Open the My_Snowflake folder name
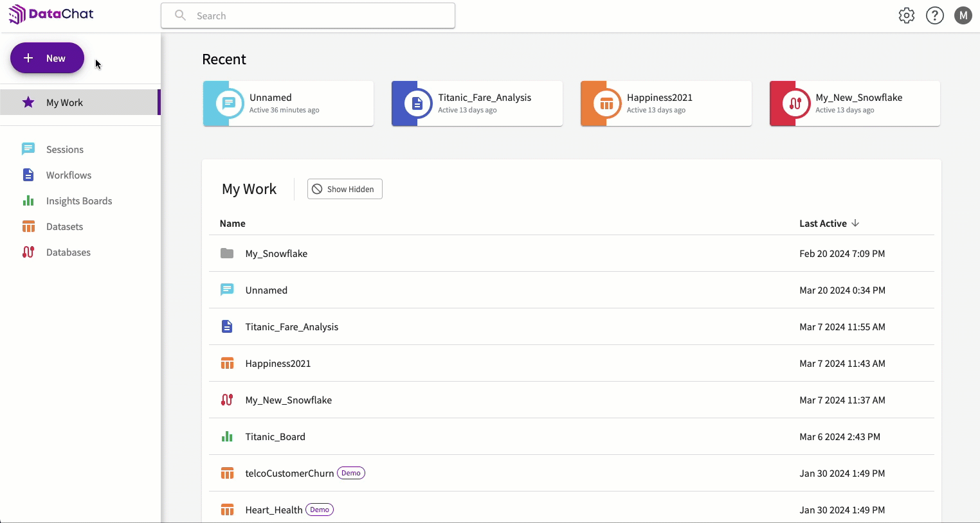 click(277, 253)
